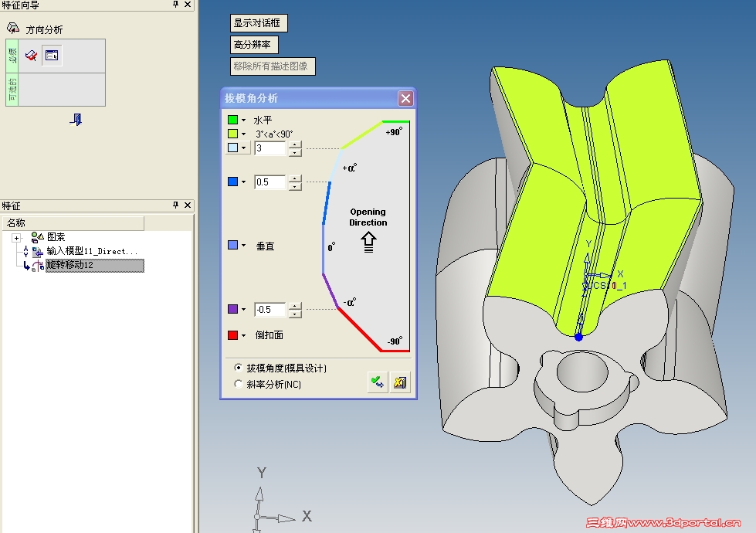Click the cancel icon beside the apply icon
The width and height of the screenshot is (756, 533).
pos(400,382)
